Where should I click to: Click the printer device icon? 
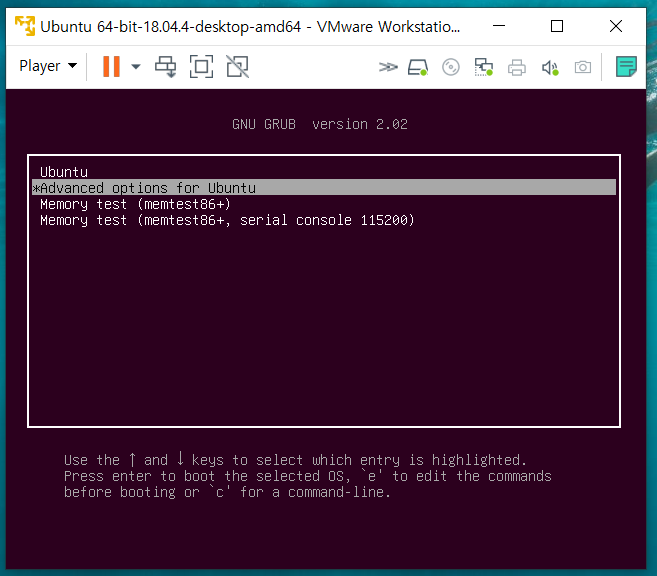pyautogui.click(x=517, y=67)
